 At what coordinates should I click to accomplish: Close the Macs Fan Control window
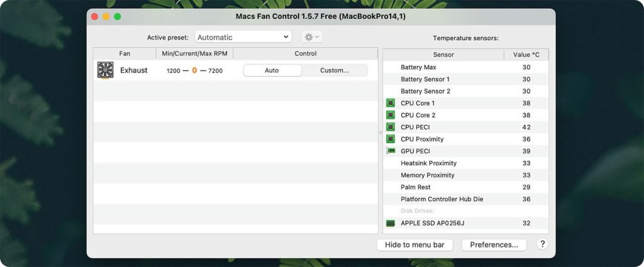[94, 16]
